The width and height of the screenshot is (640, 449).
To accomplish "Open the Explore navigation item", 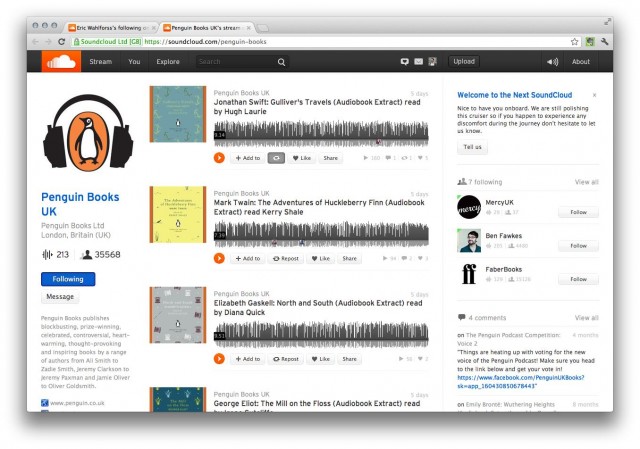I will coord(168,62).
